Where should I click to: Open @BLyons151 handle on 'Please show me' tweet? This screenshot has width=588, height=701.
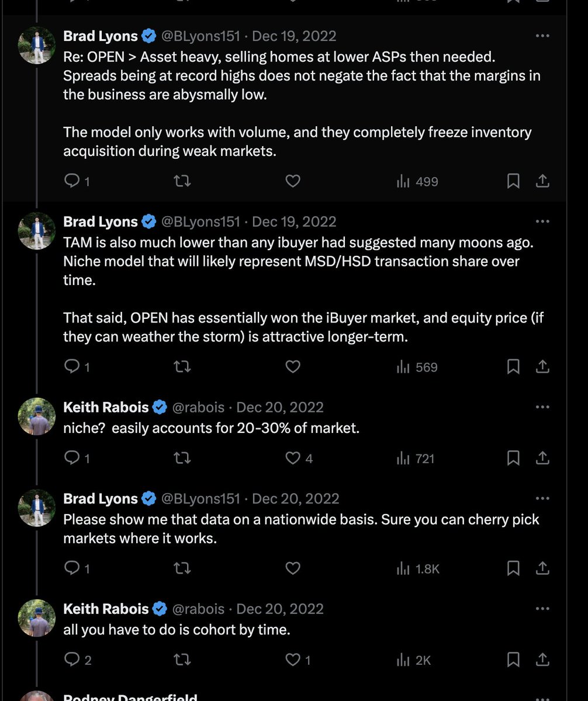200,499
